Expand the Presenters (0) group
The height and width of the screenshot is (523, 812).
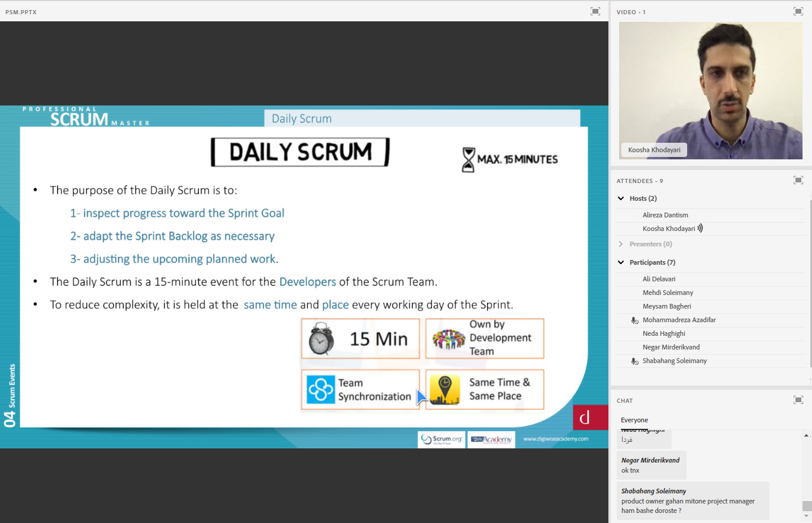click(621, 244)
